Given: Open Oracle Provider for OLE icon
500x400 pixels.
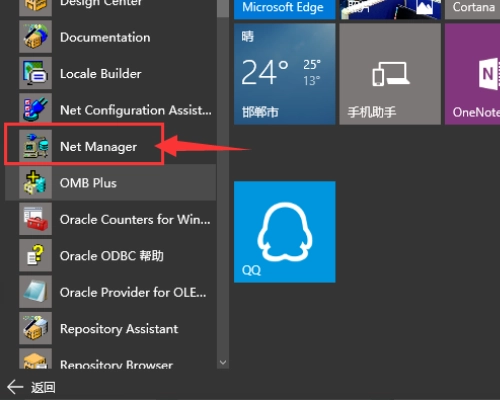Looking at the screenshot, I should 35,292.
